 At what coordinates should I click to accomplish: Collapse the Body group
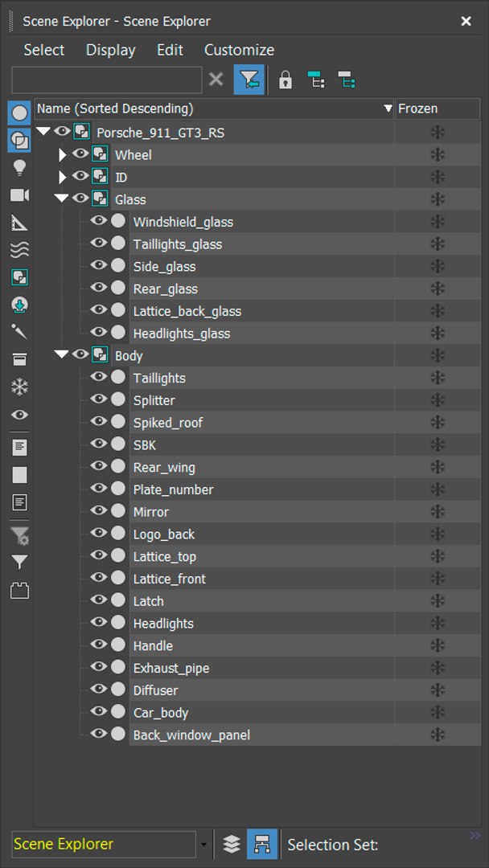click(61, 355)
